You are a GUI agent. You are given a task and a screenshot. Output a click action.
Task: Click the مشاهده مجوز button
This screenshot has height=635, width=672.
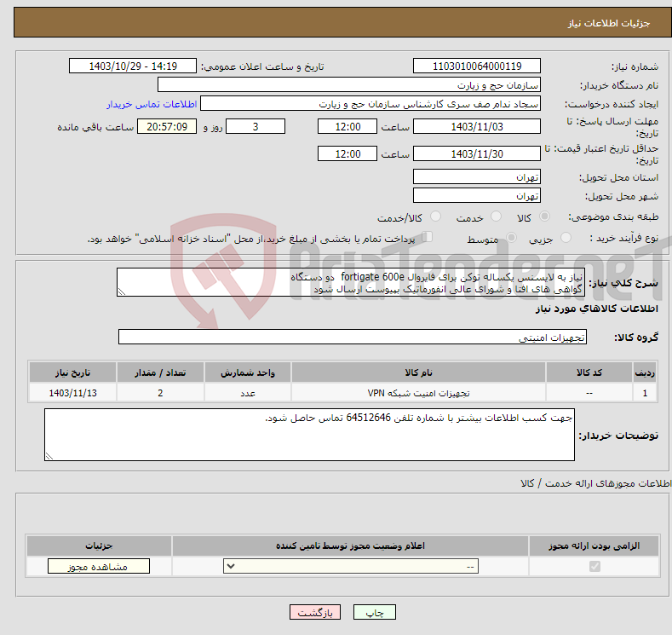click(99, 567)
